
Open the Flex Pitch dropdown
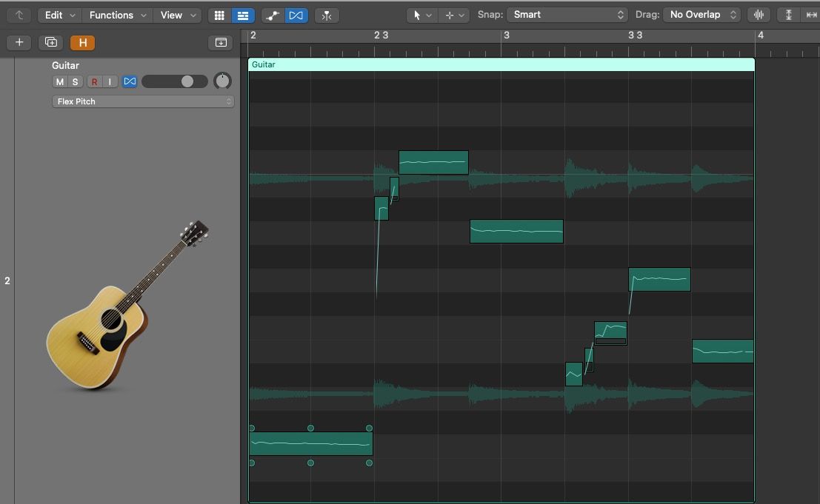(x=142, y=101)
